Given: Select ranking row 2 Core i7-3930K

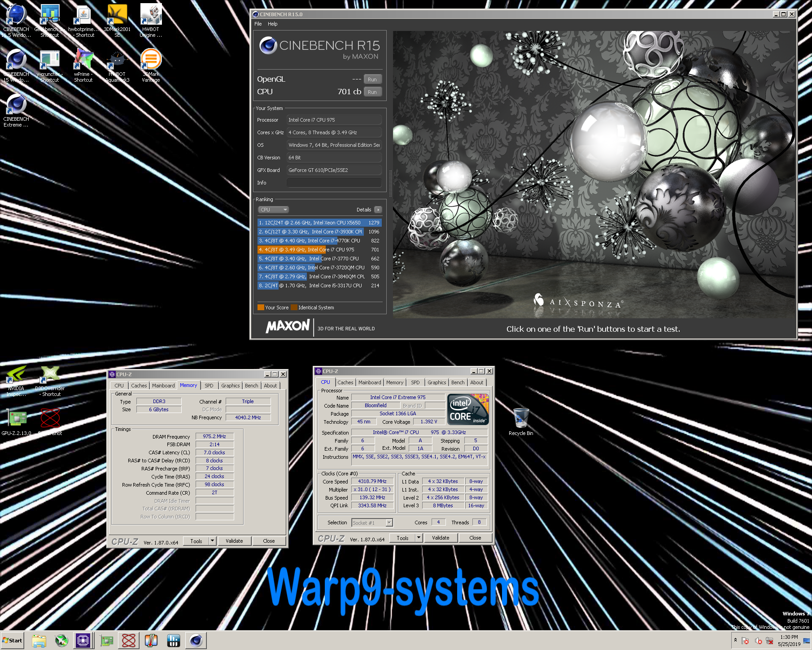Looking at the screenshot, I should click(319, 232).
